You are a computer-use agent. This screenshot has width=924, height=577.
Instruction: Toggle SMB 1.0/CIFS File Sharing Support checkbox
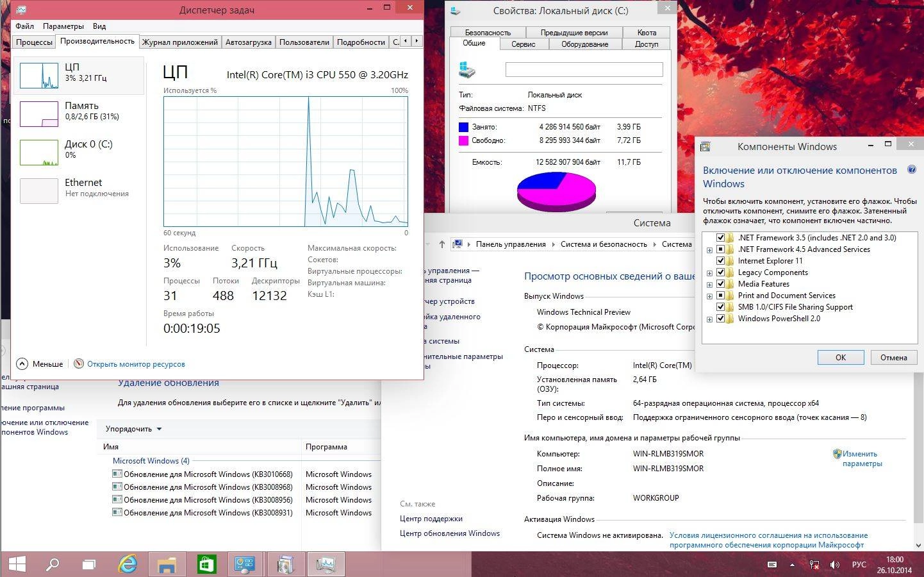pyautogui.click(x=720, y=307)
